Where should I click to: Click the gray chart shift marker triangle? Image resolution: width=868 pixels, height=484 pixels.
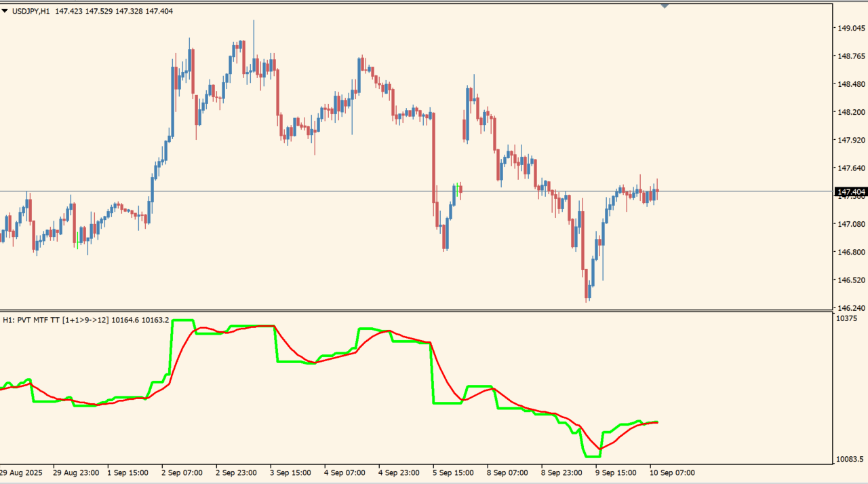tap(665, 5)
